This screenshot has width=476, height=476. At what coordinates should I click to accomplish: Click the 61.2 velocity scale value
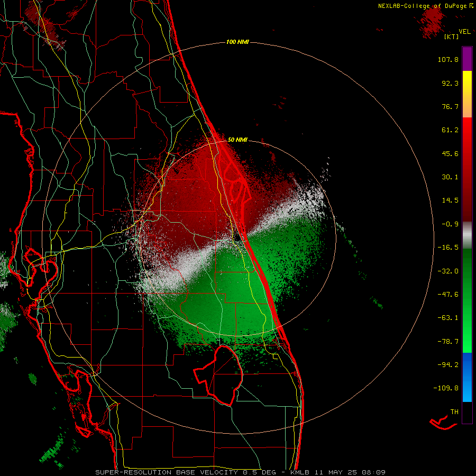(x=450, y=130)
